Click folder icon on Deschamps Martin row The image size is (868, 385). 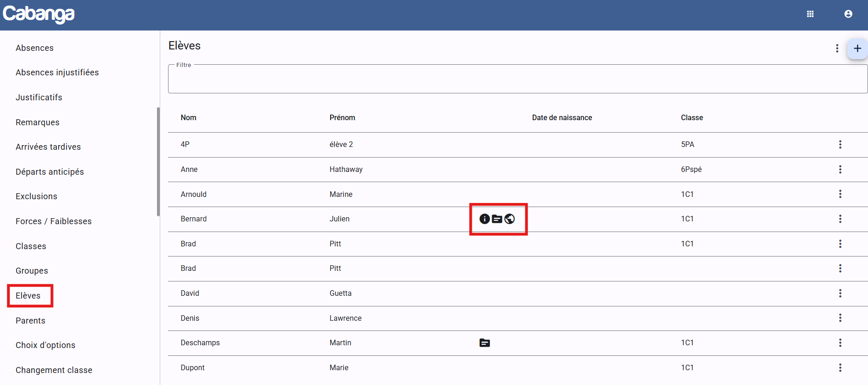pos(484,343)
